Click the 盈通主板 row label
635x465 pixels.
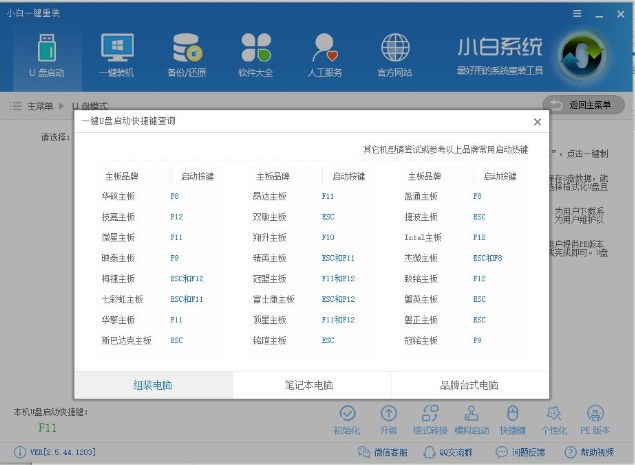(x=421, y=196)
